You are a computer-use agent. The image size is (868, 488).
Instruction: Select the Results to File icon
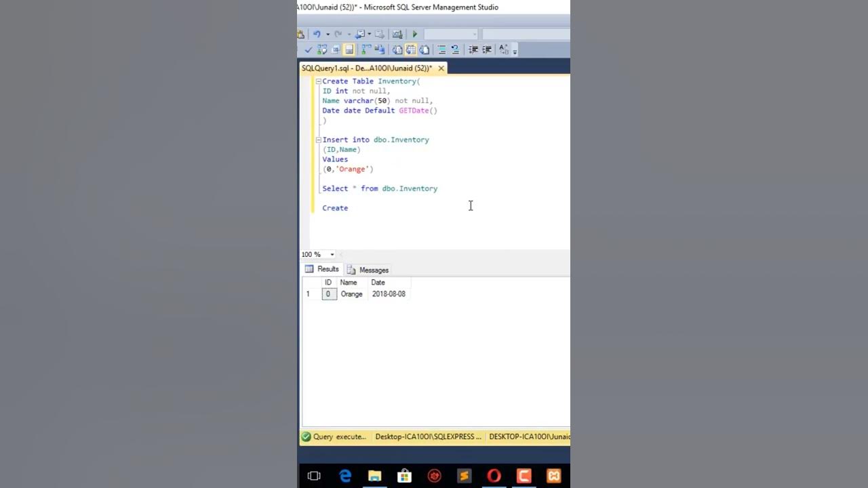[425, 49]
